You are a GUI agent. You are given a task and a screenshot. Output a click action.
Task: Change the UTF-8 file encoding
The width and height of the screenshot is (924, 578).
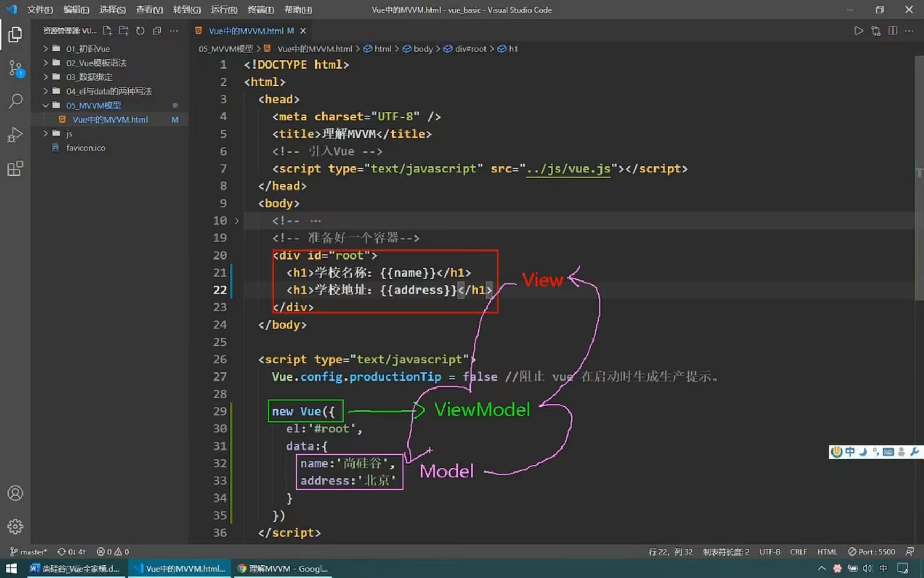(769, 552)
